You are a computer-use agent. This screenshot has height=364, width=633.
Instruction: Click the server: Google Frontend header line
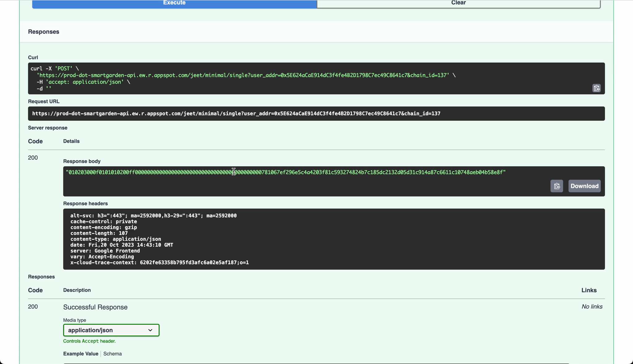105,251
